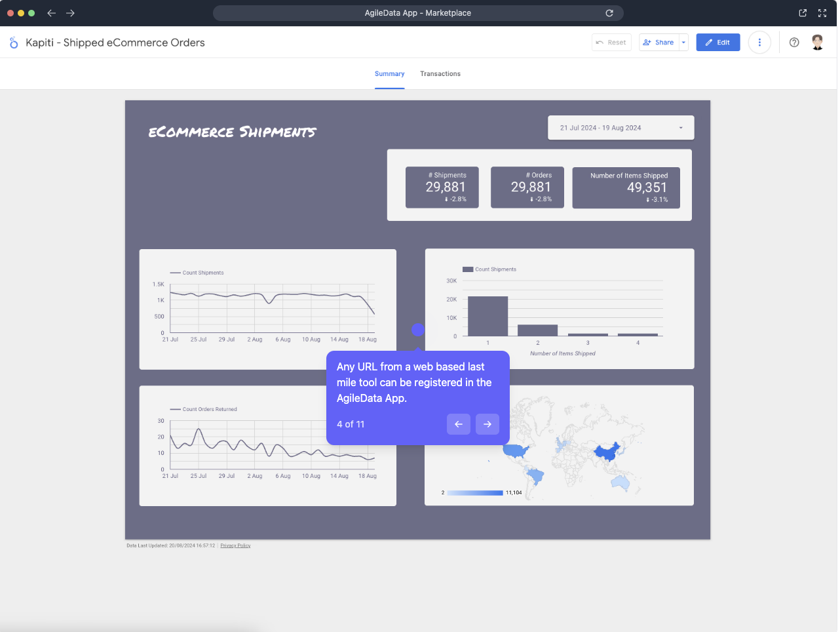Open the three-dot more options menu

tap(759, 42)
